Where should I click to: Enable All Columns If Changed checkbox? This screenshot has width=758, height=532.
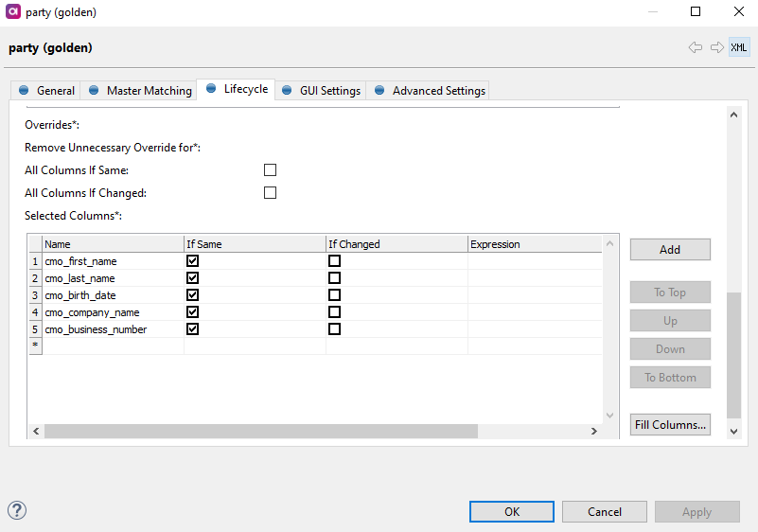[271, 193]
